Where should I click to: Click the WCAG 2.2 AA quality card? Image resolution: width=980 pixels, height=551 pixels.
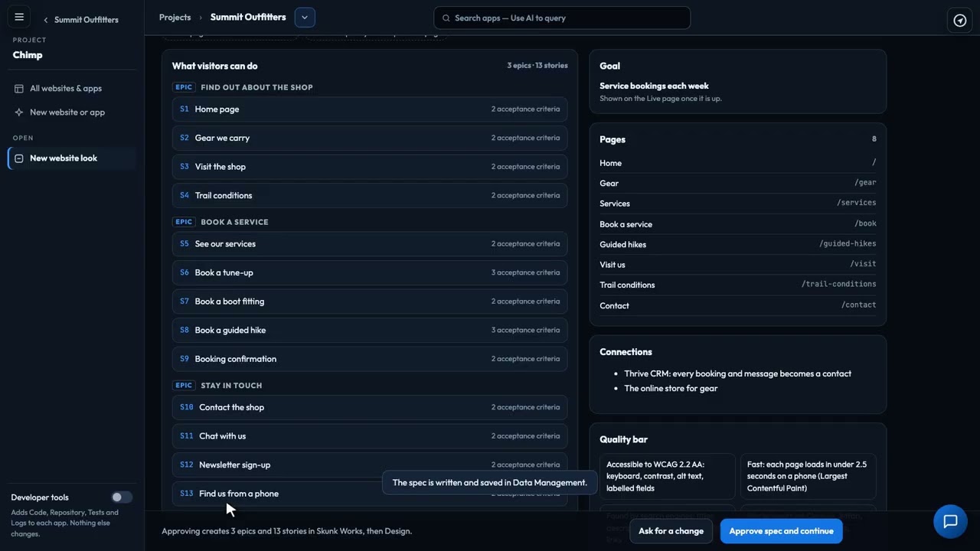pos(668,476)
